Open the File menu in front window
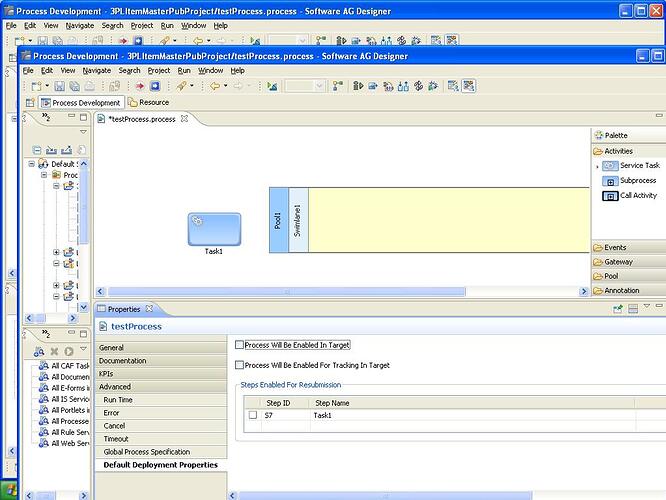The height and width of the screenshot is (500, 666). coord(28,71)
